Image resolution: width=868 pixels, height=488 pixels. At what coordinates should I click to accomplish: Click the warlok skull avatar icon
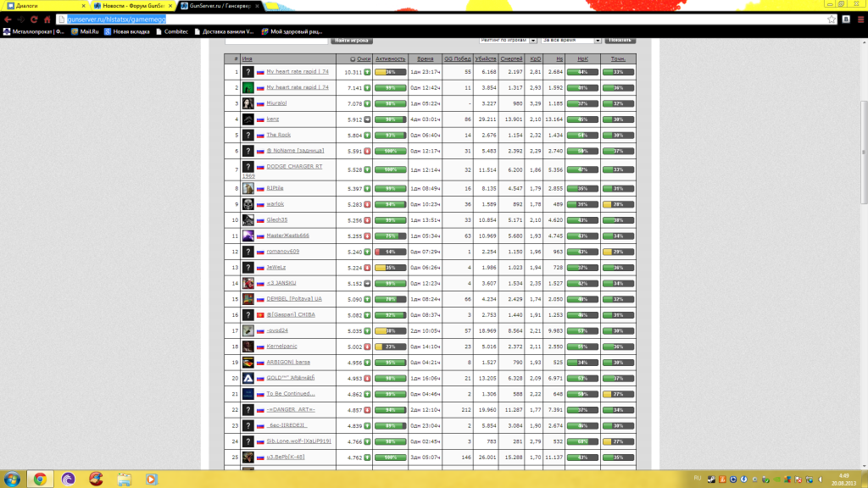point(248,204)
